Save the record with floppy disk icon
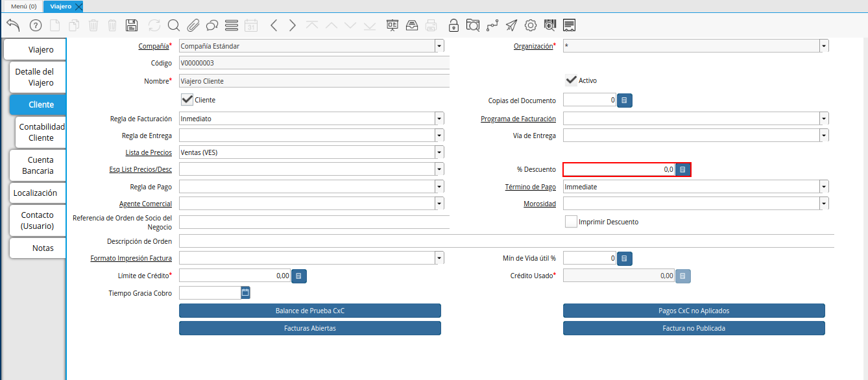Image resolution: width=868 pixels, height=380 pixels. pyautogui.click(x=132, y=25)
